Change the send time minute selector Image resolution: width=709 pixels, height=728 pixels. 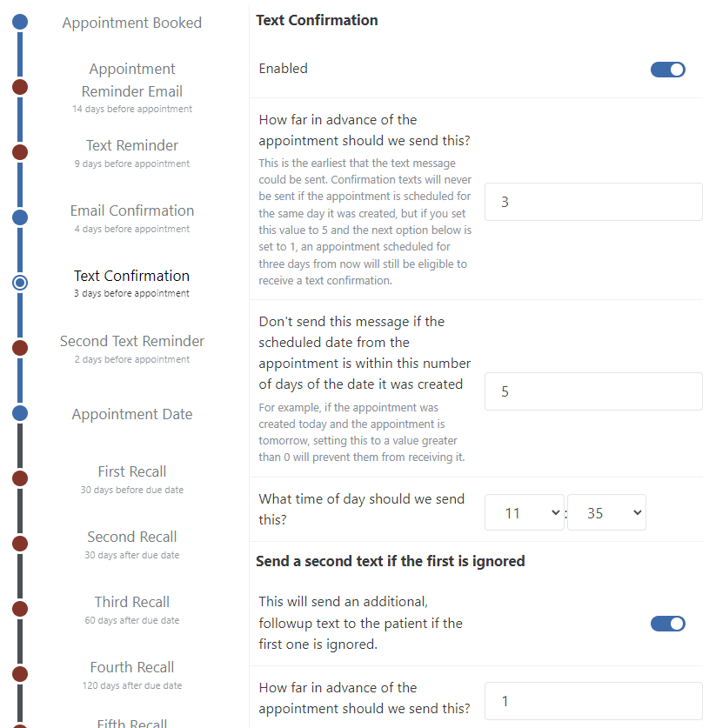tap(606, 512)
